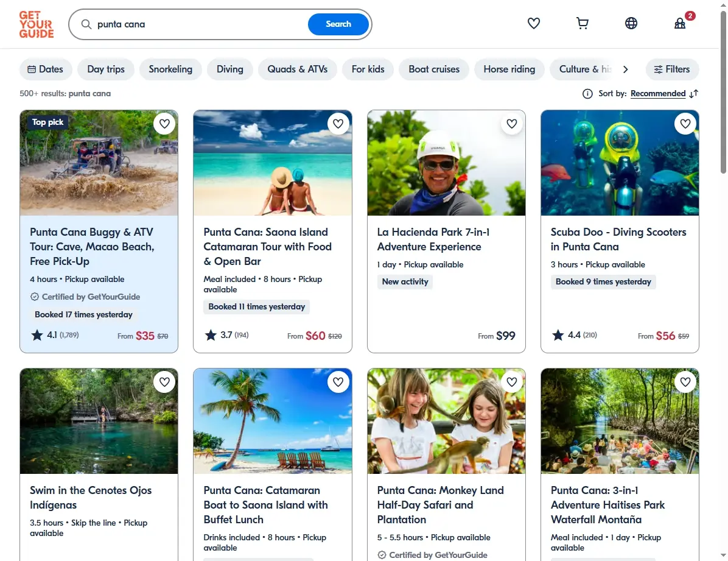Open the couple on beach thumbnail

(273, 163)
